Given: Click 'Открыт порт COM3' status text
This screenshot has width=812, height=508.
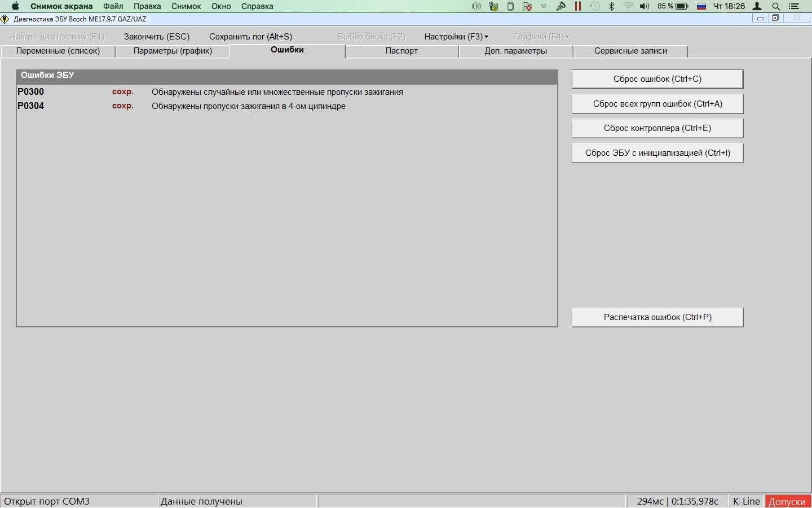Looking at the screenshot, I should 47,501.
